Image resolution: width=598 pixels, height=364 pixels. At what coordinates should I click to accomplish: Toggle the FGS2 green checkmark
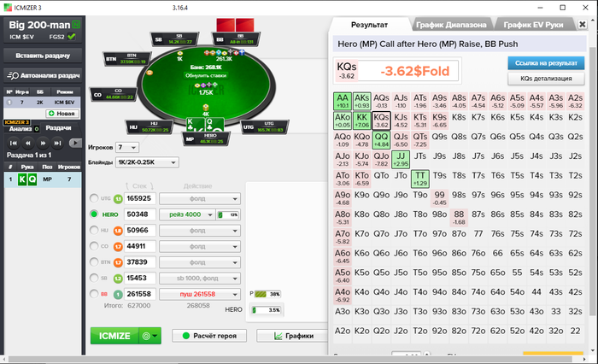coord(71,37)
